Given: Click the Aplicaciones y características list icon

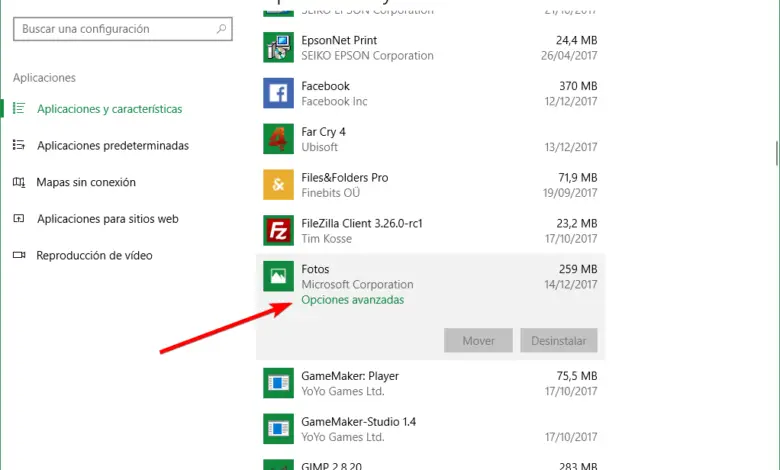Looking at the screenshot, I should (x=19, y=108).
